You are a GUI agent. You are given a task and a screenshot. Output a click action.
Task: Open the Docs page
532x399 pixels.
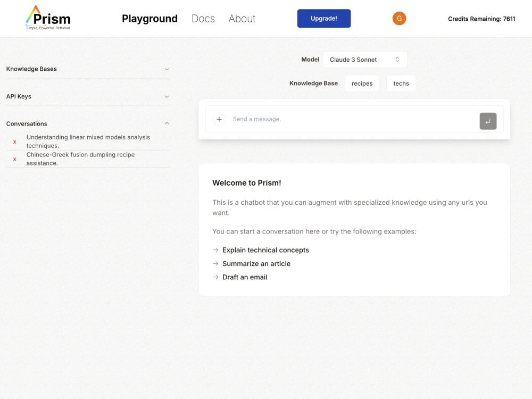pyautogui.click(x=203, y=19)
